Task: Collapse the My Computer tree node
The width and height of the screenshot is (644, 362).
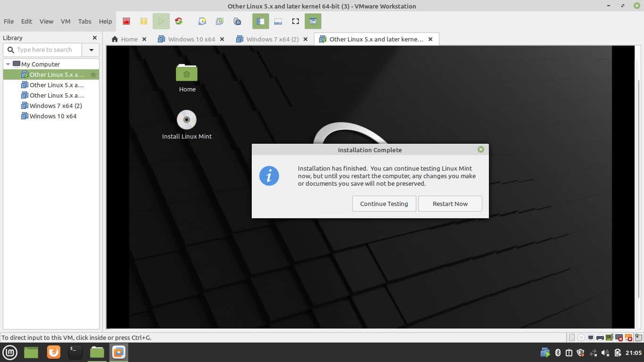Action: (x=8, y=64)
